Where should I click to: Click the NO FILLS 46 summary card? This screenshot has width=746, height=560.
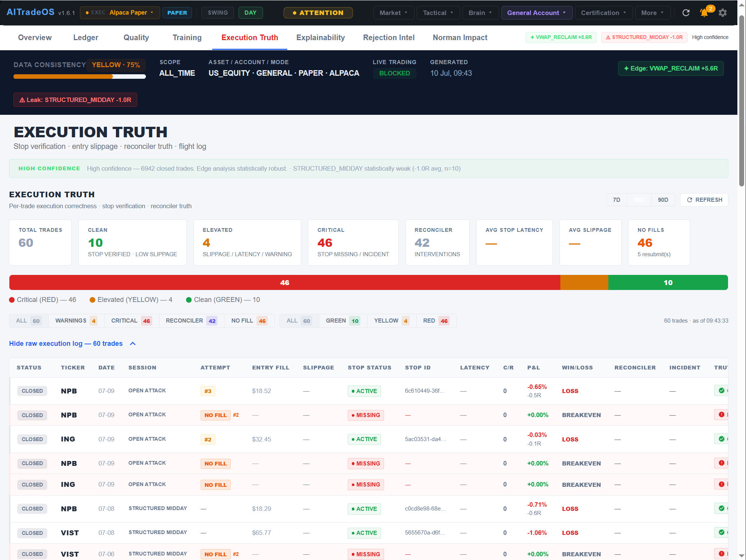coord(659,242)
